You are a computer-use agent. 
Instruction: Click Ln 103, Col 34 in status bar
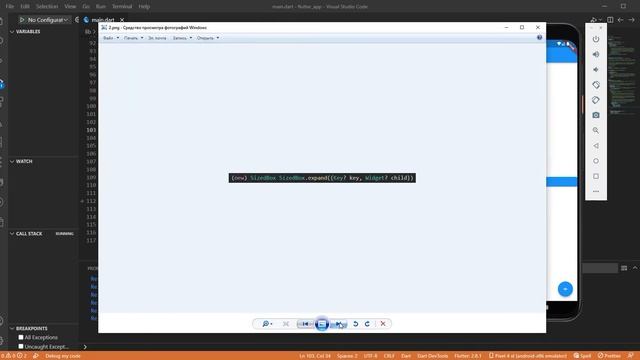[x=315, y=356]
